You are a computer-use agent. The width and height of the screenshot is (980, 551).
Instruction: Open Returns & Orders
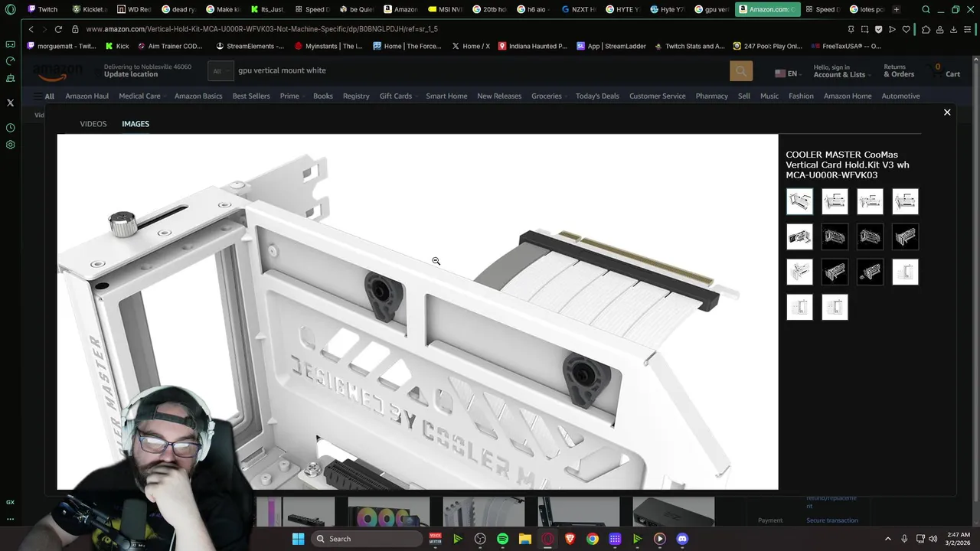pyautogui.click(x=899, y=71)
